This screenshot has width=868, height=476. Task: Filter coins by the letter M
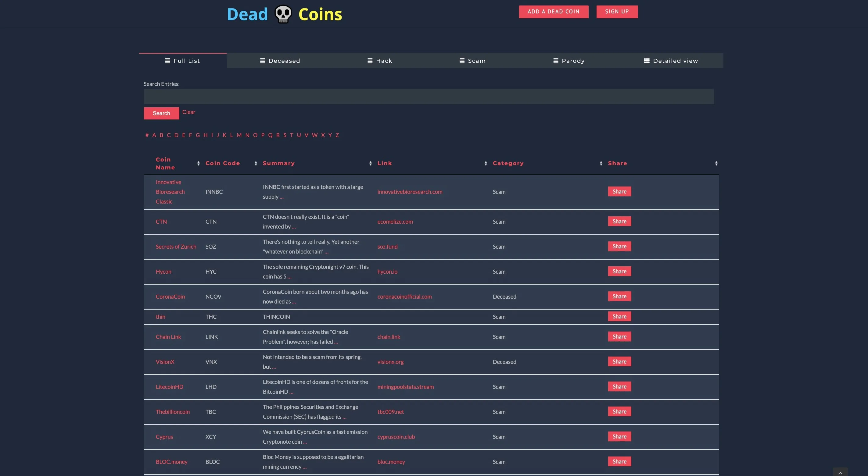point(239,135)
